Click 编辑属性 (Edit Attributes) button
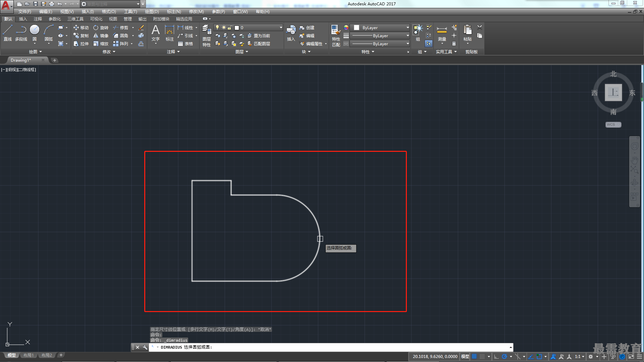644x362 pixels. point(311,44)
